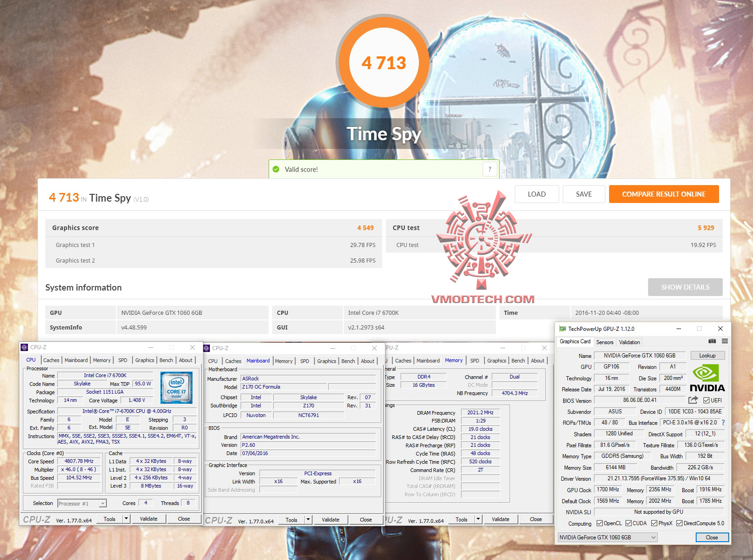Click the CAS# Latency value 19.0 clocks
Image resolution: width=753 pixels, height=560 pixels.
(480, 429)
